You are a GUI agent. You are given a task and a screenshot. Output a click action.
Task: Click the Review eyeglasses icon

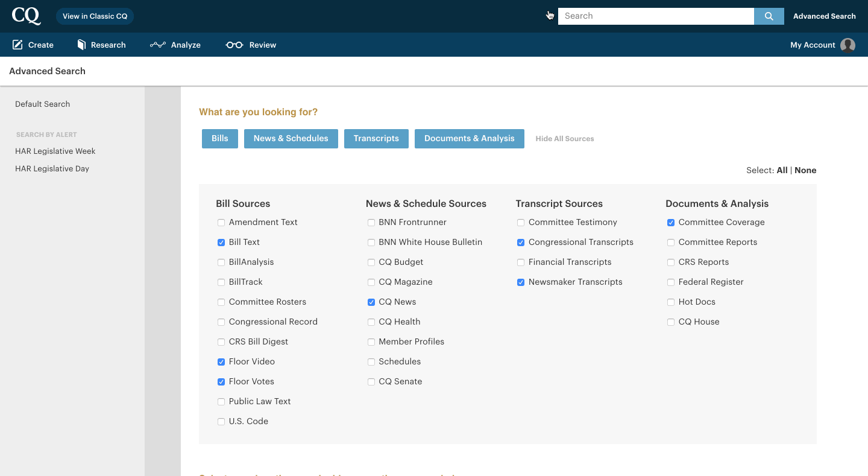234,45
